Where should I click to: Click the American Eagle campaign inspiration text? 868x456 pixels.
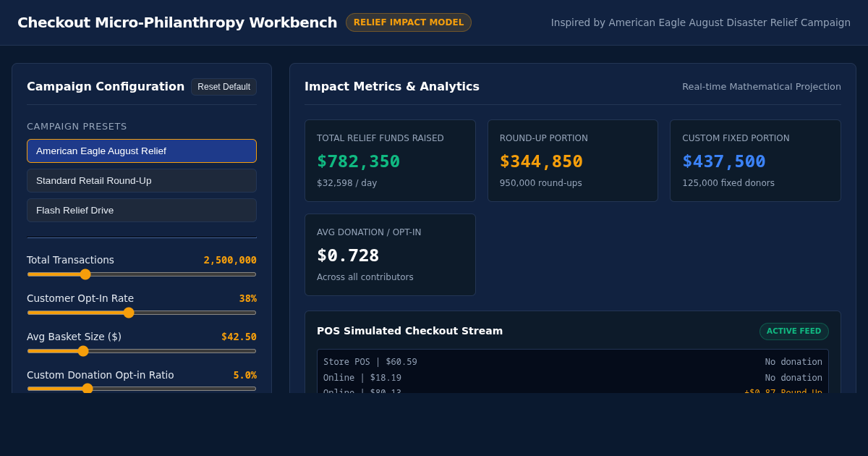point(701,22)
